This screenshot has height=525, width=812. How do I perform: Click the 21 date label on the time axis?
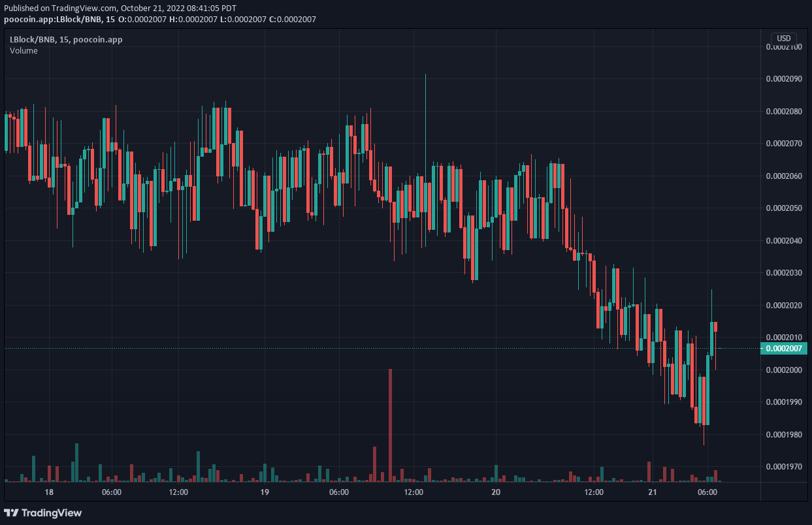coord(652,492)
